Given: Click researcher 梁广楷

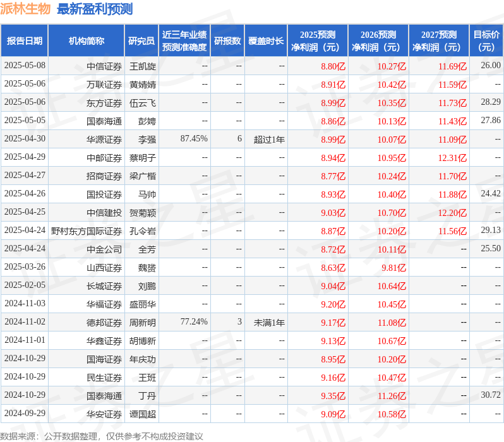Looking at the screenshot, I should [142, 176].
